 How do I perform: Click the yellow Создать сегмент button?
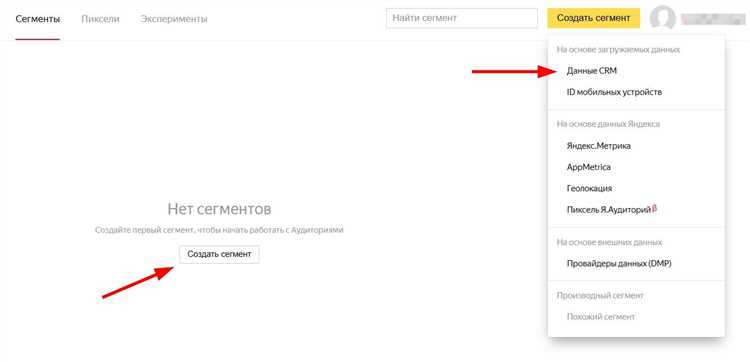pyautogui.click(x=594, y=18)
